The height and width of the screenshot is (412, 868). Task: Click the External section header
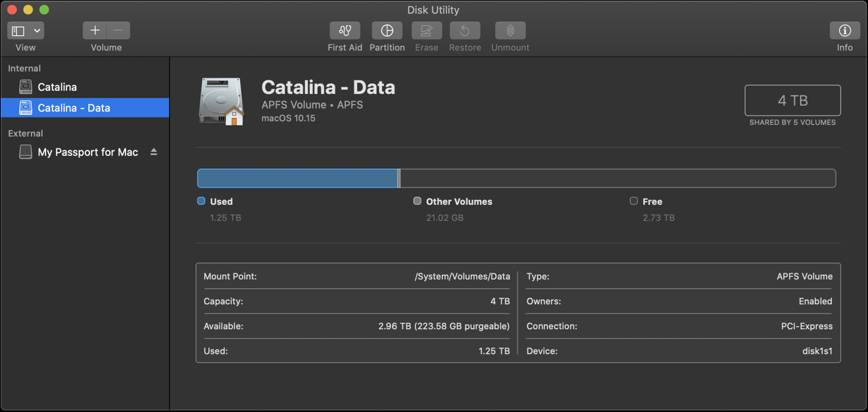click(x=25, y=133)
